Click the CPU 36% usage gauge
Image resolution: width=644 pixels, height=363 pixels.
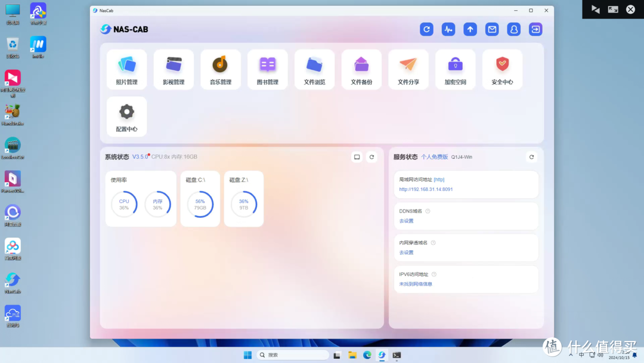pyautogui.click(x=124, y=204)
